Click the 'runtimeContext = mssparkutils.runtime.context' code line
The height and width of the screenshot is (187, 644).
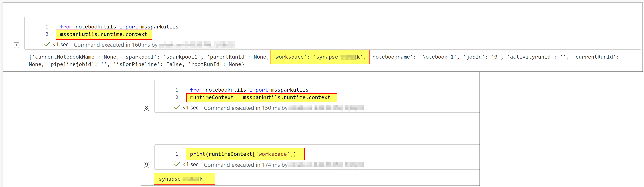pyautogui.click(x=260, y=97)
